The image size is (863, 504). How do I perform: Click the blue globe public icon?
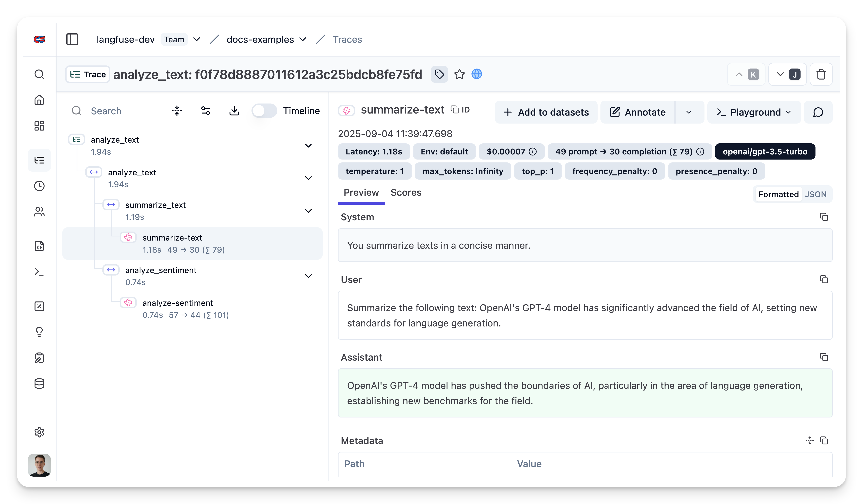477,74
